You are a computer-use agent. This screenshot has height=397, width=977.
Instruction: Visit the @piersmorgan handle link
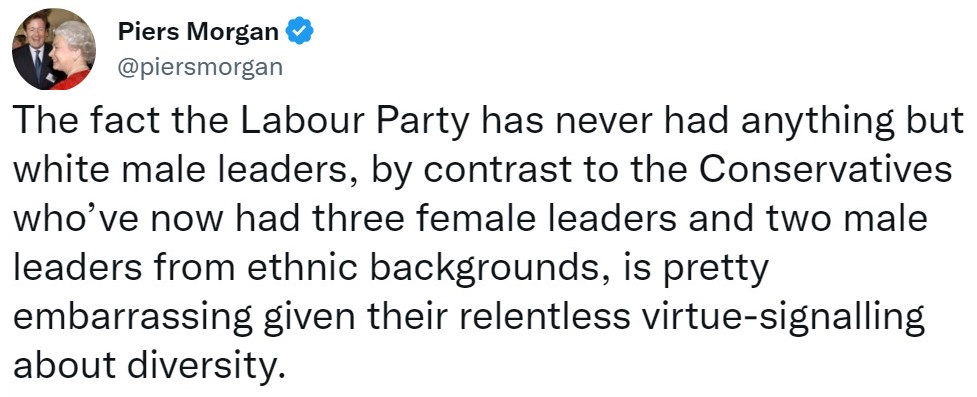[200, 67]
